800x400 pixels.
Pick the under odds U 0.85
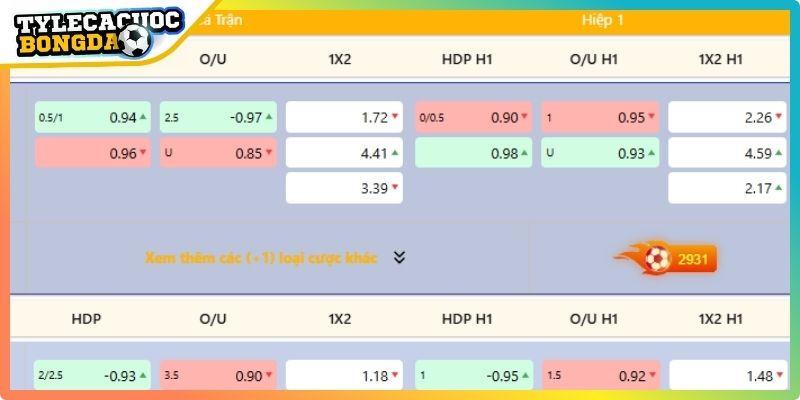218,153
